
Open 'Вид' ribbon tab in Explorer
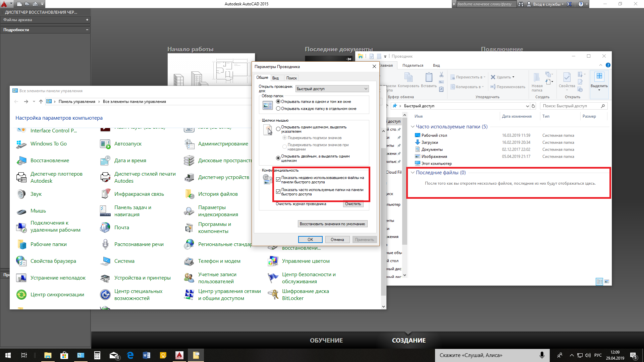436,65
